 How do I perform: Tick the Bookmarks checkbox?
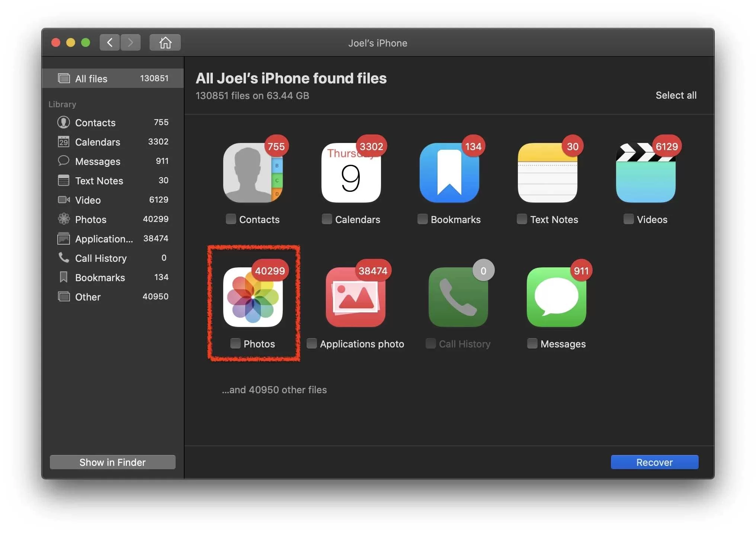423,219
